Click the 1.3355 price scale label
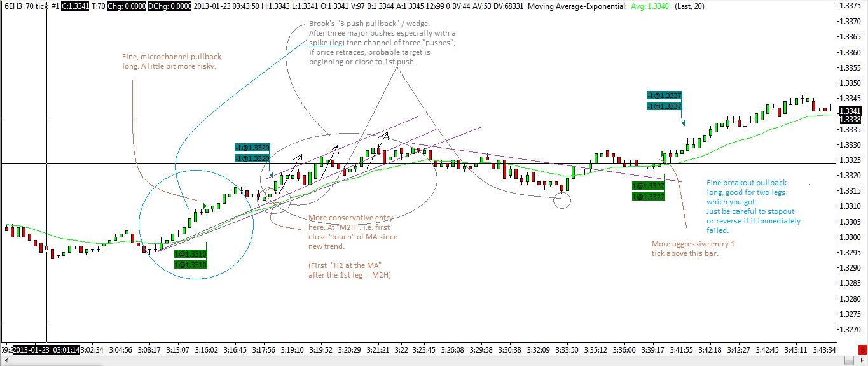 pyautogui.click(x=851, y=67)
